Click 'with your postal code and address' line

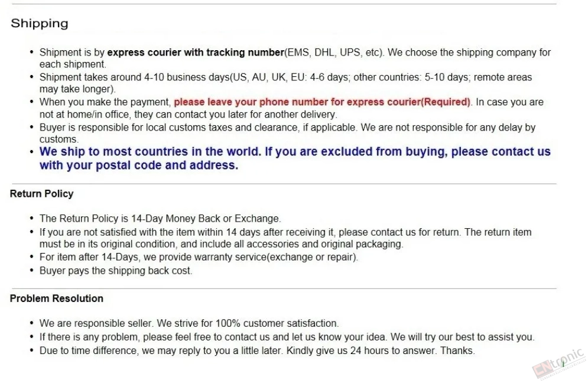pos(139,165)
